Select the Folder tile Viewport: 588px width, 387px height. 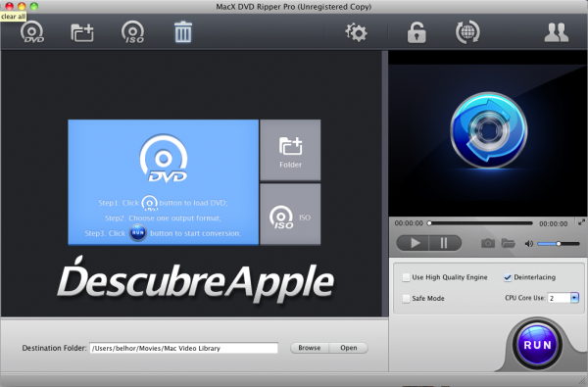[290, 150]
